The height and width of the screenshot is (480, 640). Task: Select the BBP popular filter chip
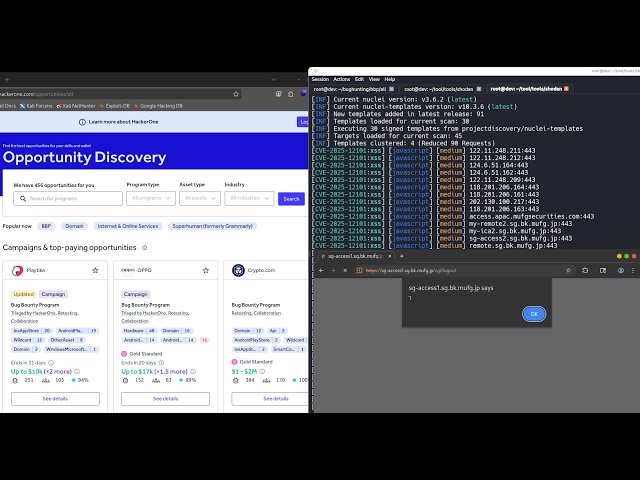46,226
